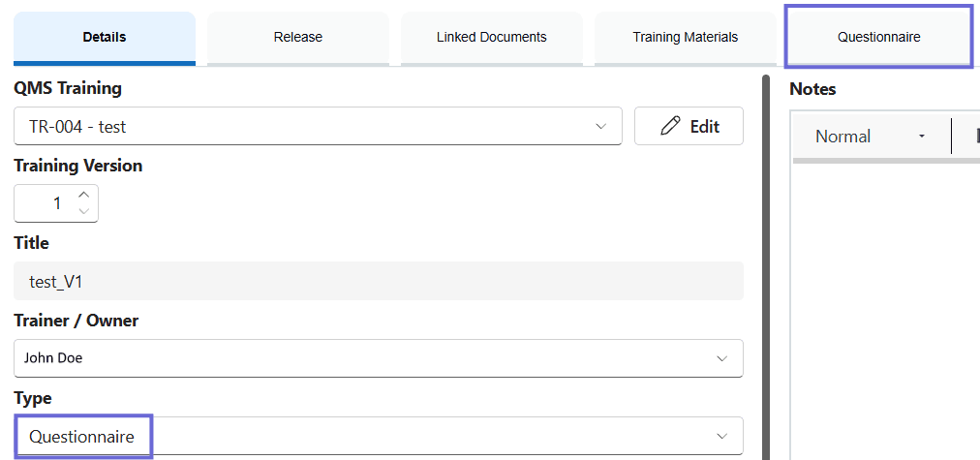Open the Trainer / Owner dropdown John Doe
This screenshot has height=460, width=980.
(379, 358)
